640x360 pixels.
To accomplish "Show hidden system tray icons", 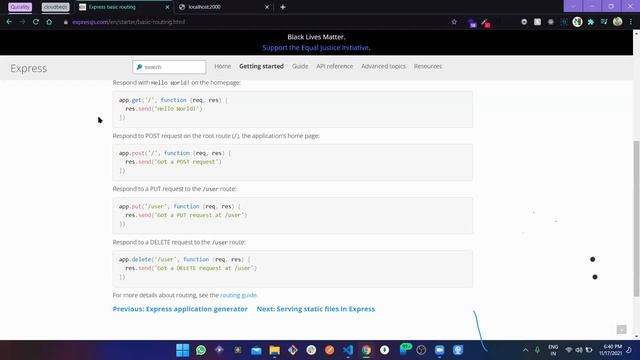I will 525,350.
